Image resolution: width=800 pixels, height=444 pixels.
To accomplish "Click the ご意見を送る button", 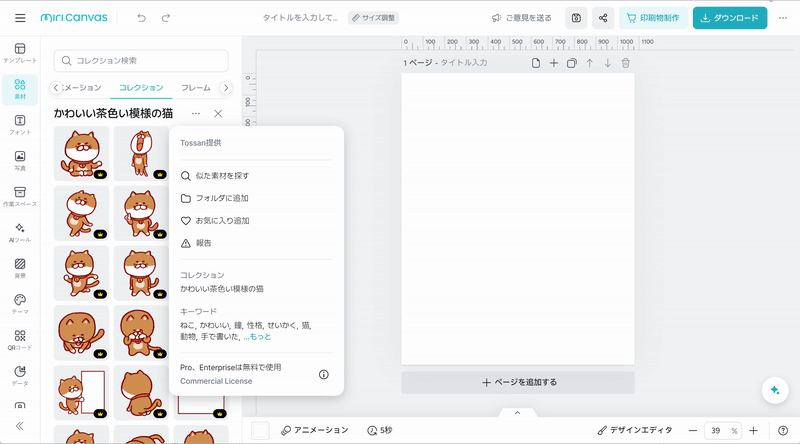I will click(521, 18).
